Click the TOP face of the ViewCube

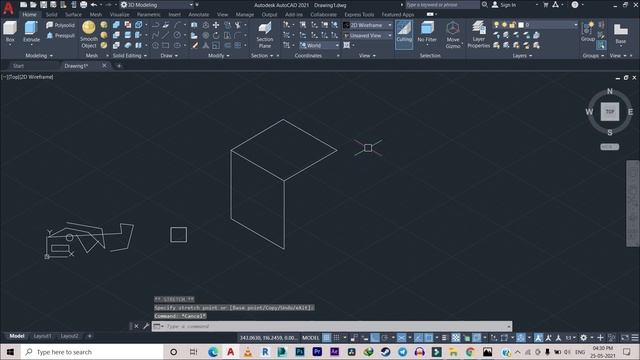pyautogui.click(x=609, y=111)
